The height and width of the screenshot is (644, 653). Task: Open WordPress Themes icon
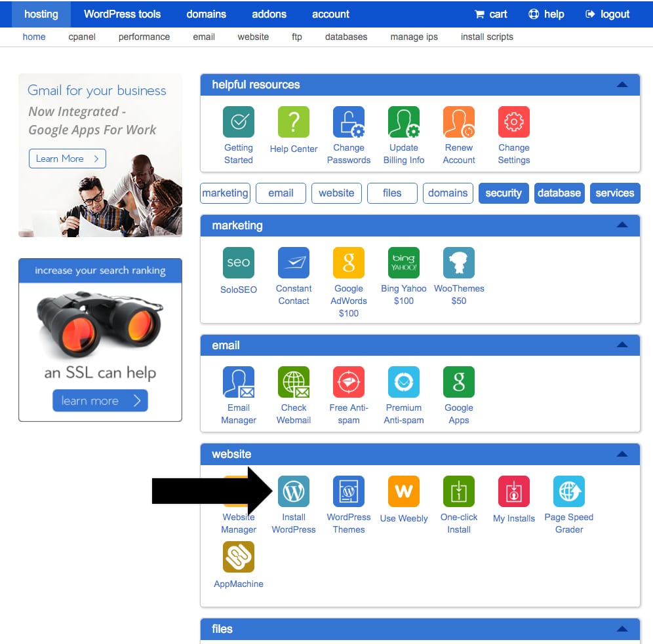pyautogui.click(x=349, y=491)
